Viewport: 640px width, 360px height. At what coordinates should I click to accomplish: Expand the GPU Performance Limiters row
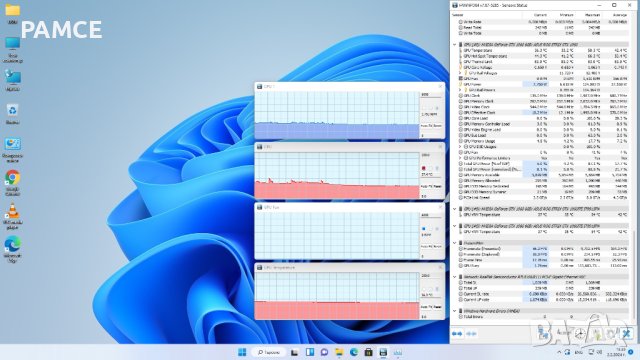(x=460, y=158)
